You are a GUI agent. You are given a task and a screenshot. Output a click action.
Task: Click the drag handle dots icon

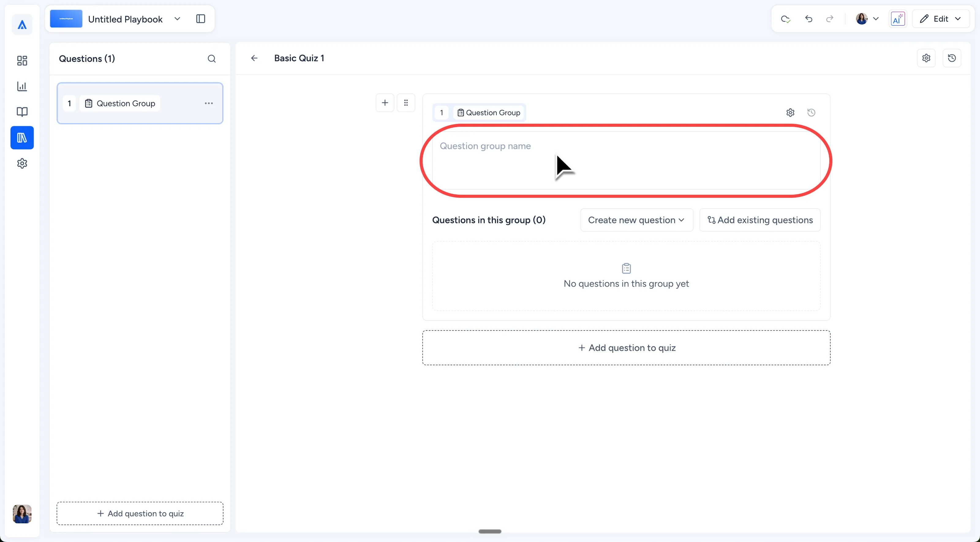(406, 103)
